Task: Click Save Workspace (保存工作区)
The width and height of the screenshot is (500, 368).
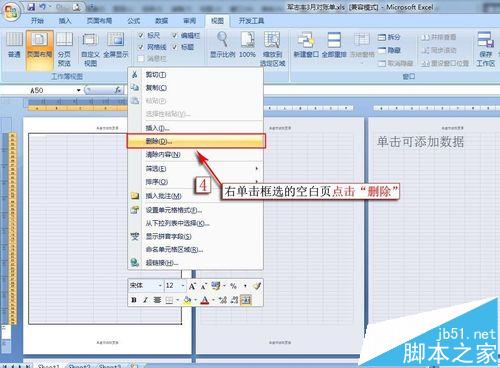Action: (x=485, y=49)
